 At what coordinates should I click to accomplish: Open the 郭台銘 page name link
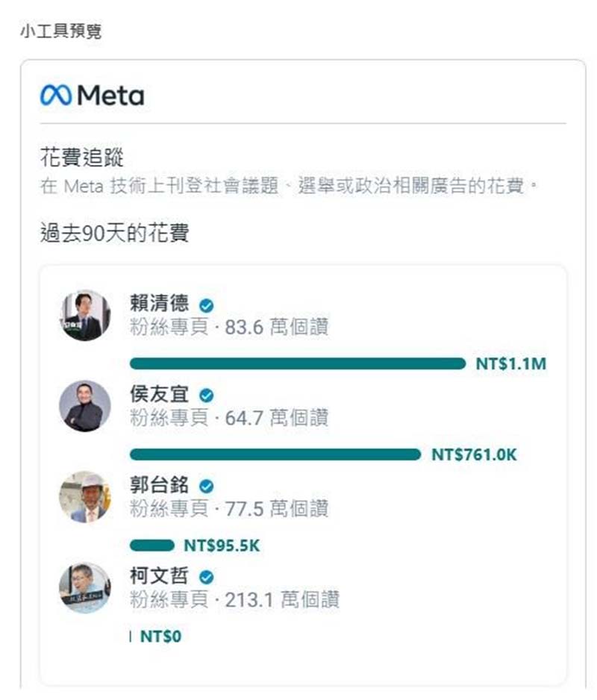click(x=160, y=487)
